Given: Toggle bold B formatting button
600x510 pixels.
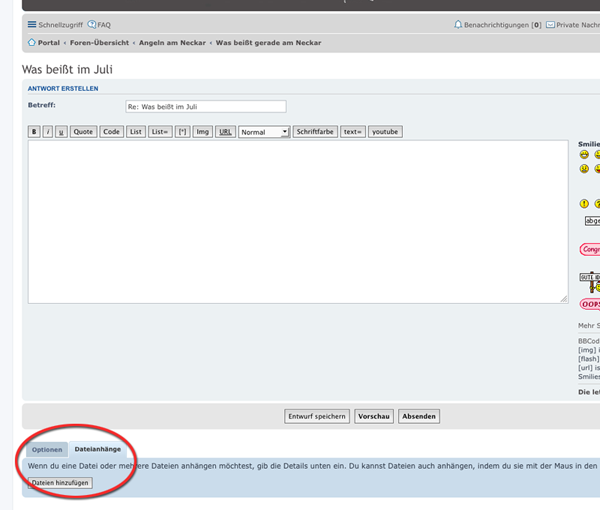Looking at the screenshot, I should [x=34, y=132].
